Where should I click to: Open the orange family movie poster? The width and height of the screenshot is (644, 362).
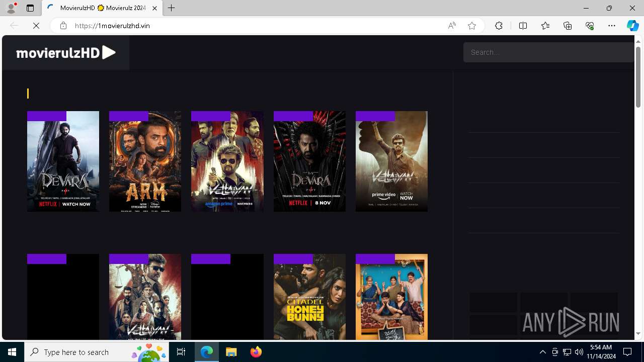(x=391, y=297)
